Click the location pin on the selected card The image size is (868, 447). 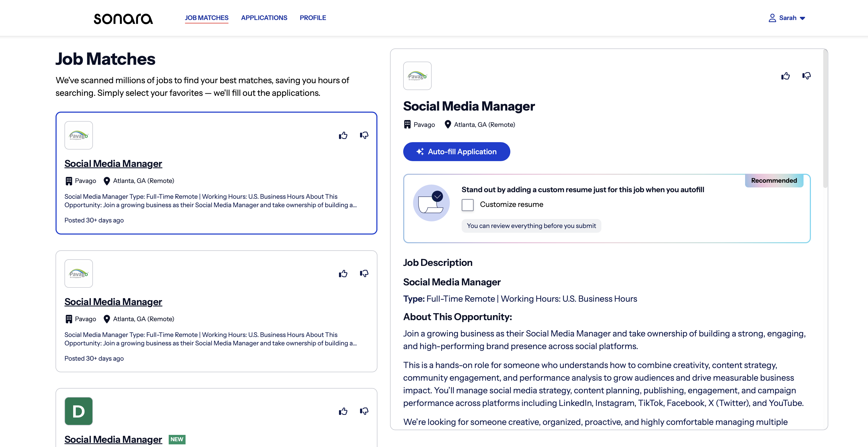(107, 181)
